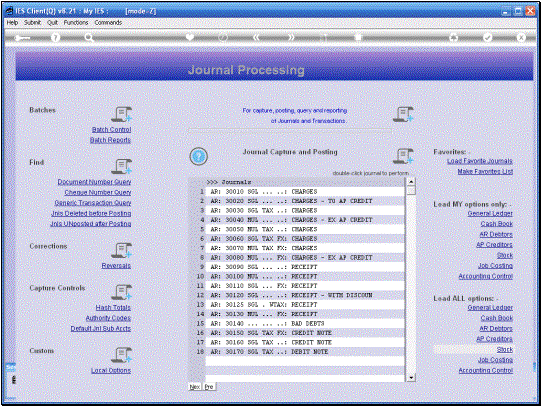Click the double left arrow toolbar icon
Image resolution: width=541 pixels, height=406 pixels.
coord(256,37)
